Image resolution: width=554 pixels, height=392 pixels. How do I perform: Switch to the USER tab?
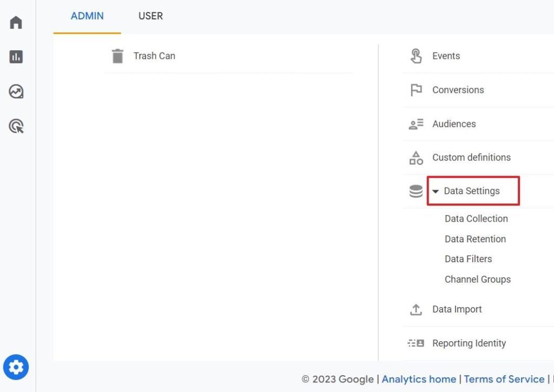click(150, 16)
